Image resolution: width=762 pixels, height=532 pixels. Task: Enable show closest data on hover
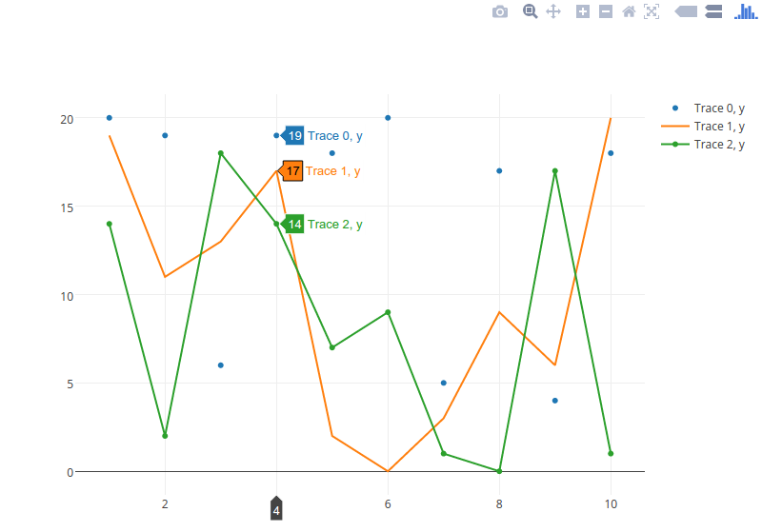pos(686,11)
